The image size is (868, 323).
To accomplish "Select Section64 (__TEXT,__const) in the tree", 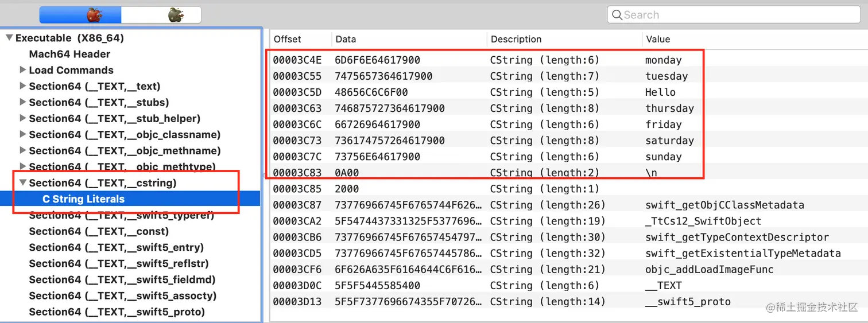I will [99, 231].
